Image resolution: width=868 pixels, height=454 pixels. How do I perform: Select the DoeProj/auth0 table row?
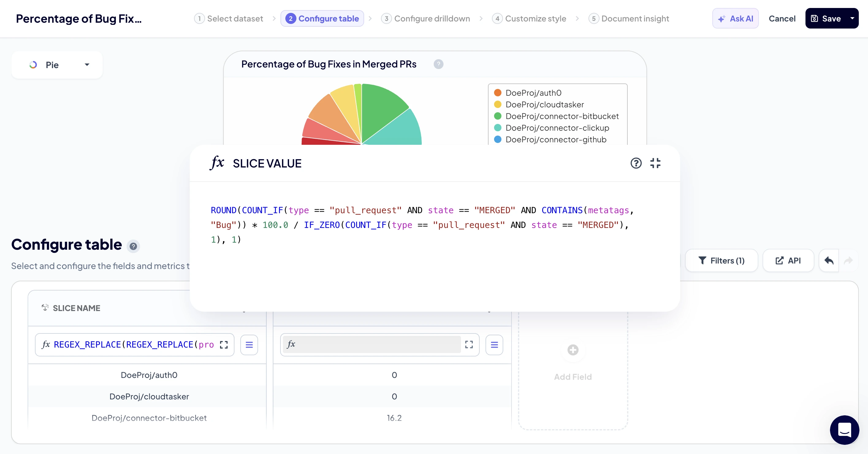tap(149, 375)
